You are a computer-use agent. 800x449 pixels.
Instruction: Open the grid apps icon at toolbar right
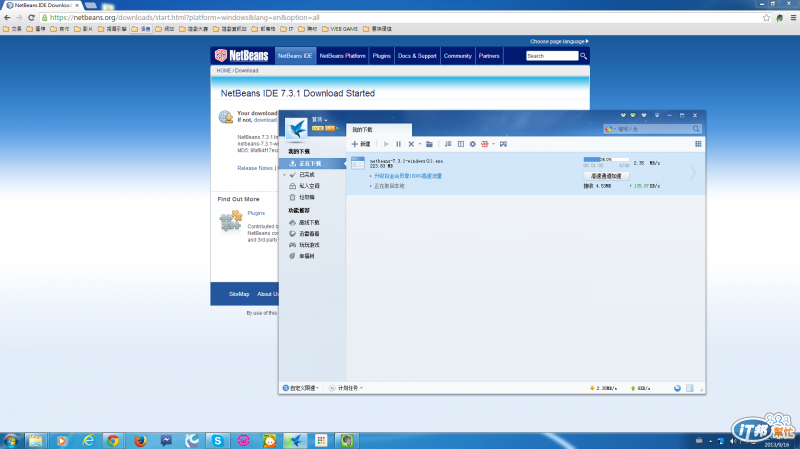[698, 144]
